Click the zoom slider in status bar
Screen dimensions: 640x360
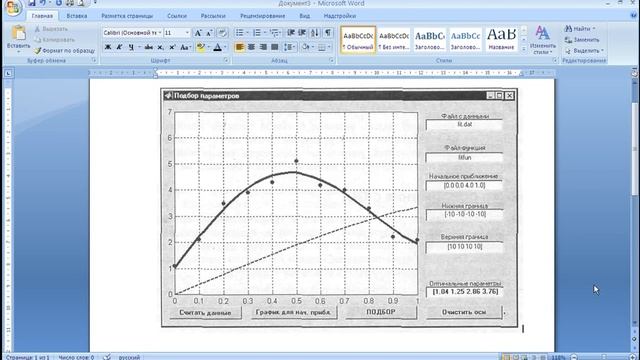click(603, 357)
